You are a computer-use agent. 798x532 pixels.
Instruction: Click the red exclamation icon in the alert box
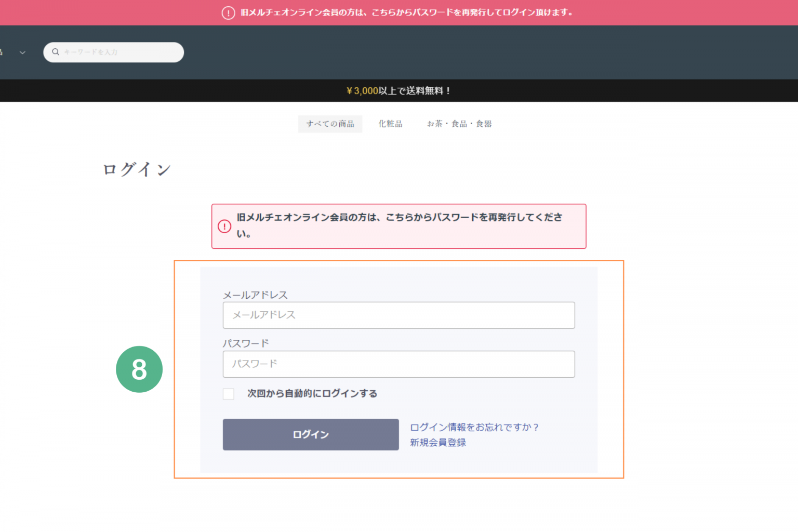[x=224, y=227]
